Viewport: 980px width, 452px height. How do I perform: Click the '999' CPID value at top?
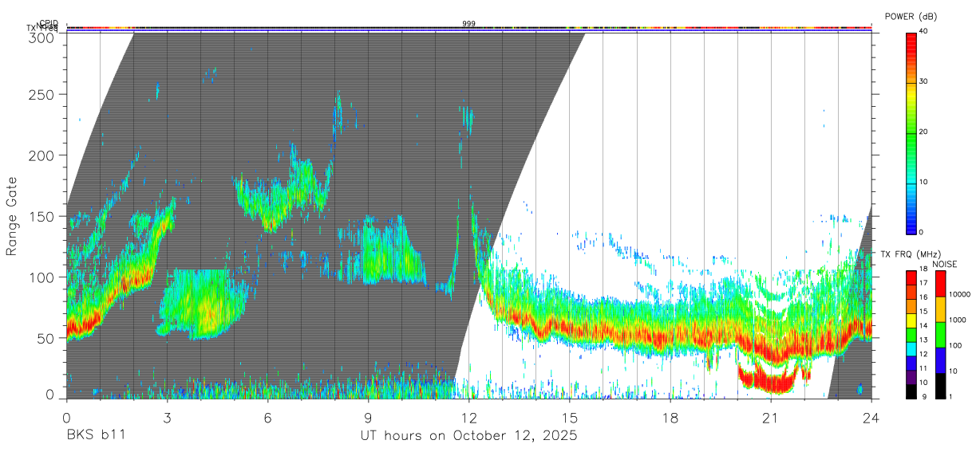tap(469, 24)
